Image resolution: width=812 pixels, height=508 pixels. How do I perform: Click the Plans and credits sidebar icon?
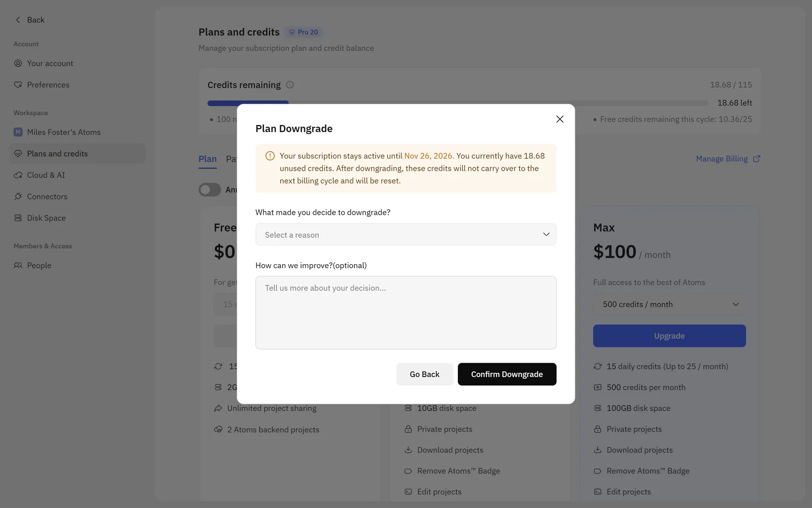pos(18,153)
